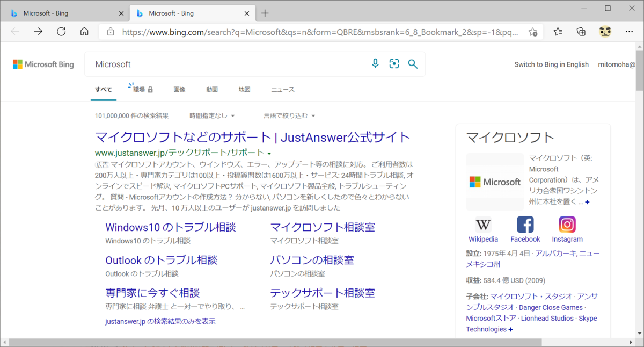The image size is (644, 347).
Task: Select the 職場 search tab
Action: [143, 90]
